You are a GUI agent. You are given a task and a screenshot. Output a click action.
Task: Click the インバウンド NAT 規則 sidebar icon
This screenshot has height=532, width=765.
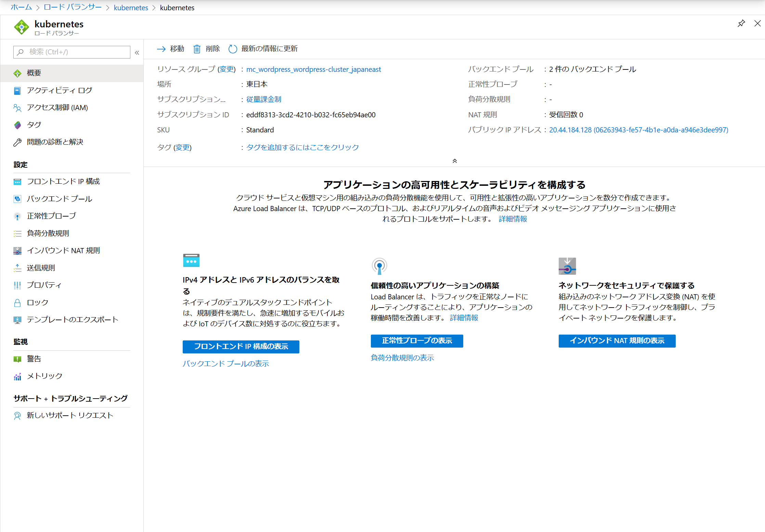tap(17, 251)
